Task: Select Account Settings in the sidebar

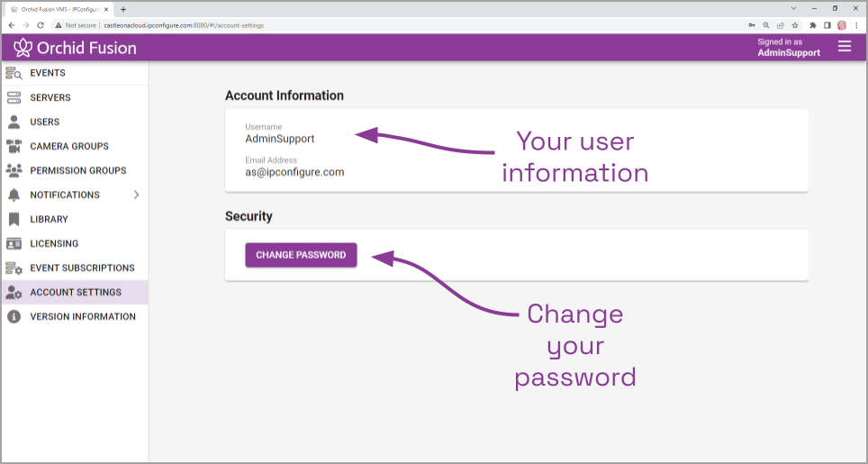Action: pos(76,292)
